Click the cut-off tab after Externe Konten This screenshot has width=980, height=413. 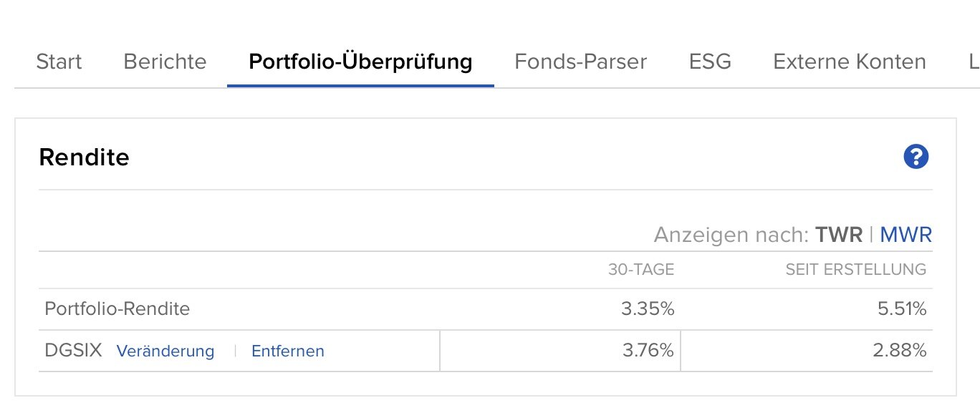974,62
